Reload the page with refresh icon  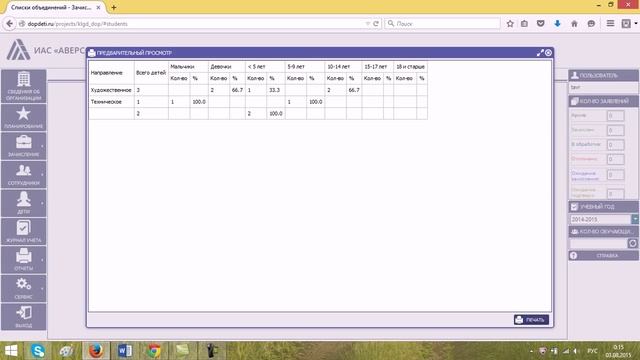click(376, 24)
